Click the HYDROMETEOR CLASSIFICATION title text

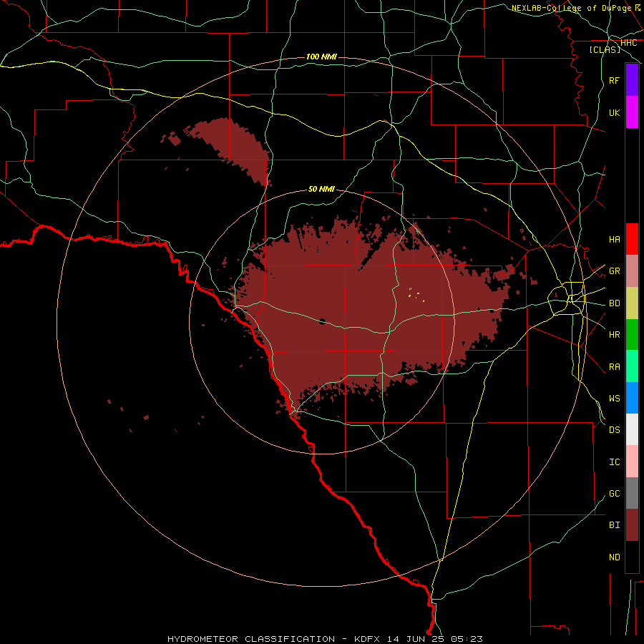[x=251, y=639]
